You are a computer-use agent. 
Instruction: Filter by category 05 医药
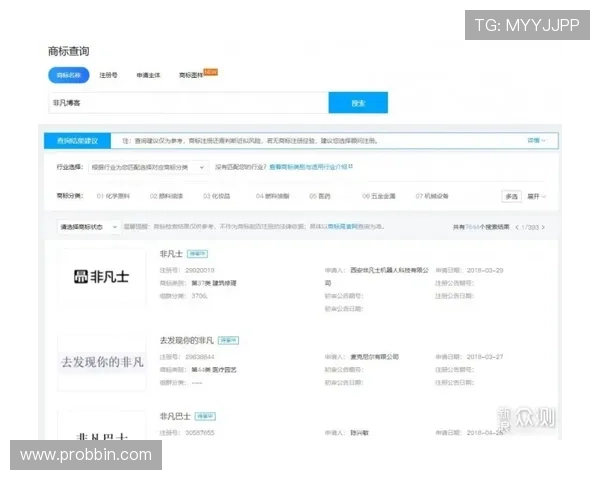[320, 196]
